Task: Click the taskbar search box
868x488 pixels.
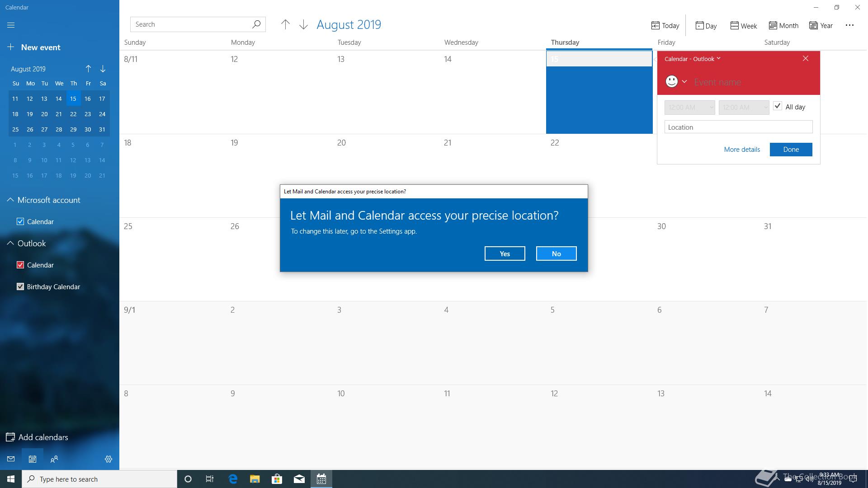Action: 99,479
